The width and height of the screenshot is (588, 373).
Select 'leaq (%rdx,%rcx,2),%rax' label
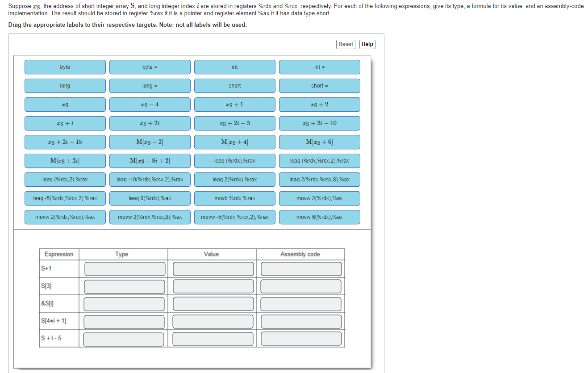320,161
